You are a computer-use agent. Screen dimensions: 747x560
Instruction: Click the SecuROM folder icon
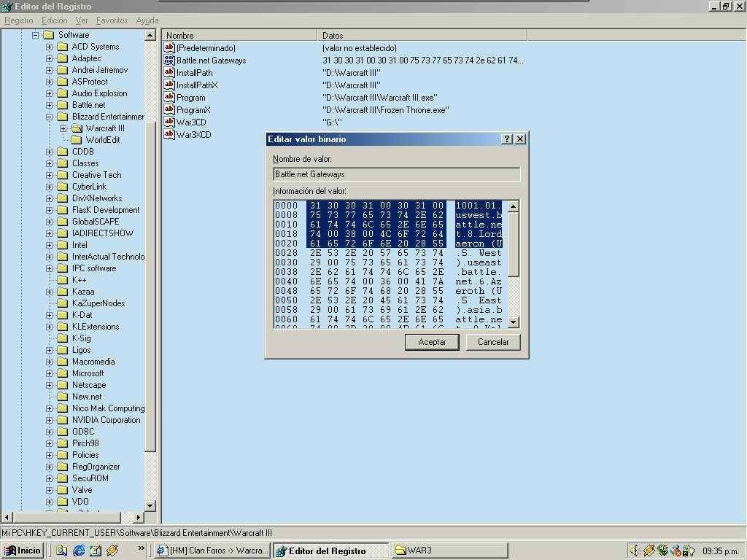pos(63,478)
